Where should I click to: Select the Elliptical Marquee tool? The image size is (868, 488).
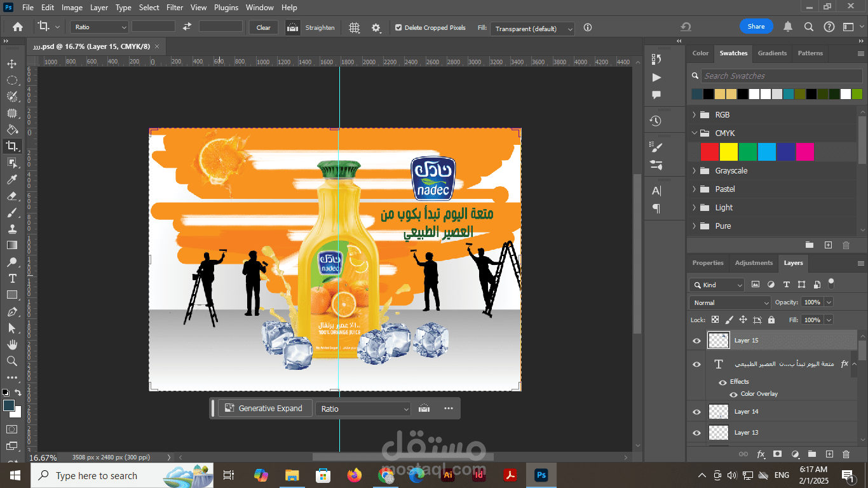pyautogui.click(x=11, y=80)
